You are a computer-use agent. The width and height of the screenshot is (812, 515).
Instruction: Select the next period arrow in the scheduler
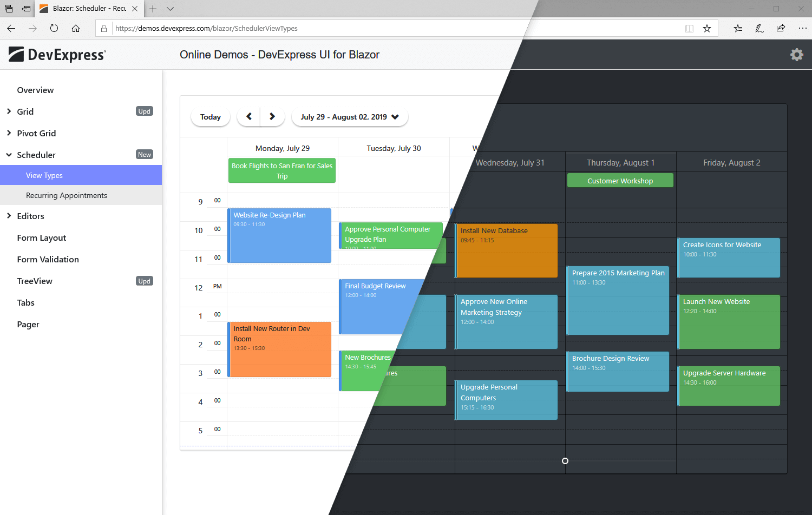pos(272,116)
